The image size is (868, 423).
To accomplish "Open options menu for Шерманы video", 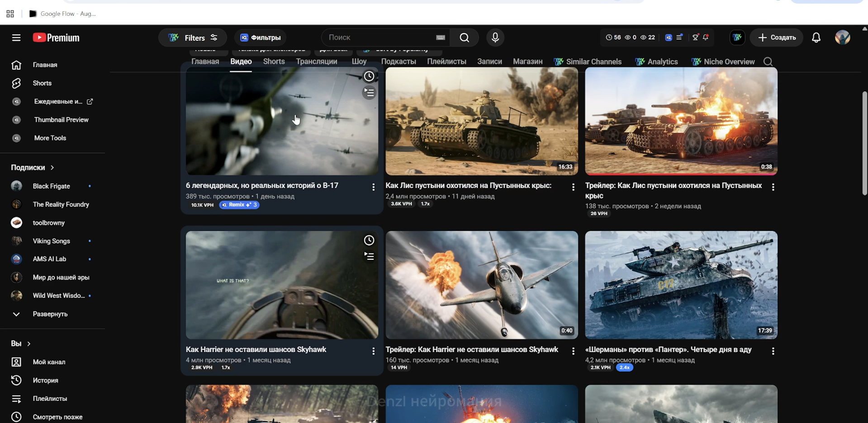I will tap(773, 351).
